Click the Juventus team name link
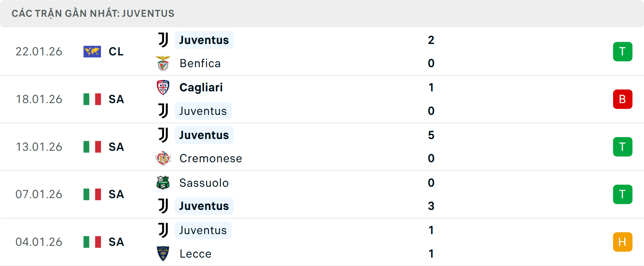The height and width of the screenshot is (266, 644). click(204, 40)
